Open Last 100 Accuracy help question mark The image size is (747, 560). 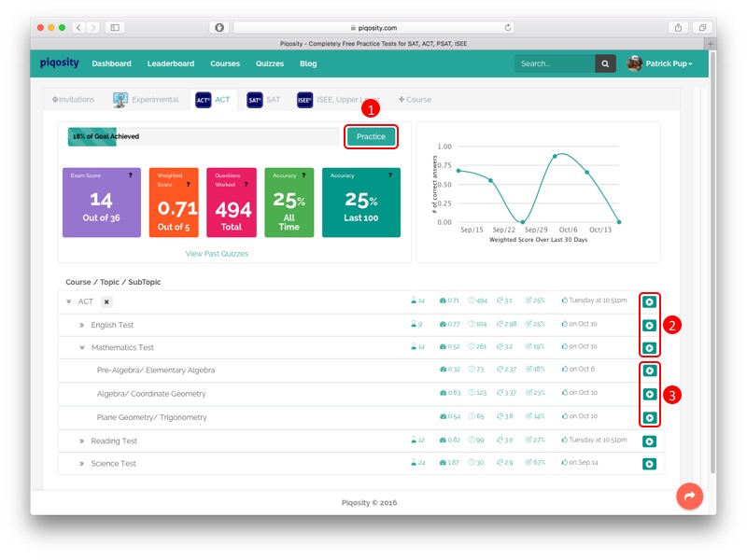coord(390,175)
